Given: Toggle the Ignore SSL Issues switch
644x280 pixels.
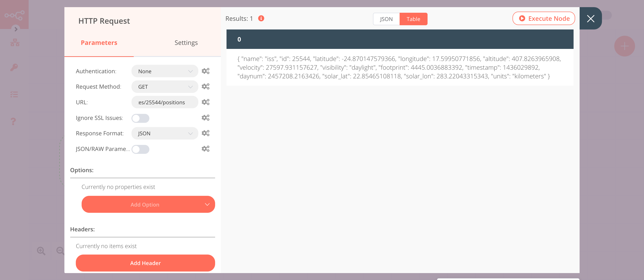Looking at the screenshot, I should (140, 118).
